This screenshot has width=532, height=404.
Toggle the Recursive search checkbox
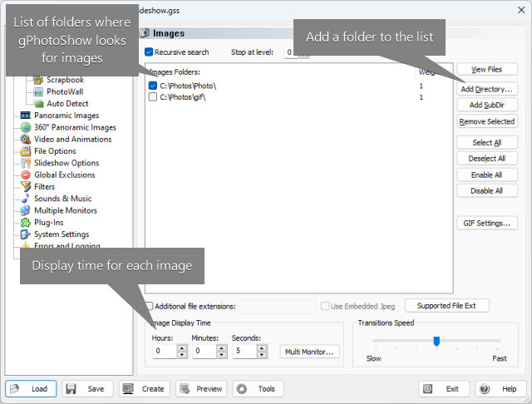pyautogui.click(x=149, y=52)
